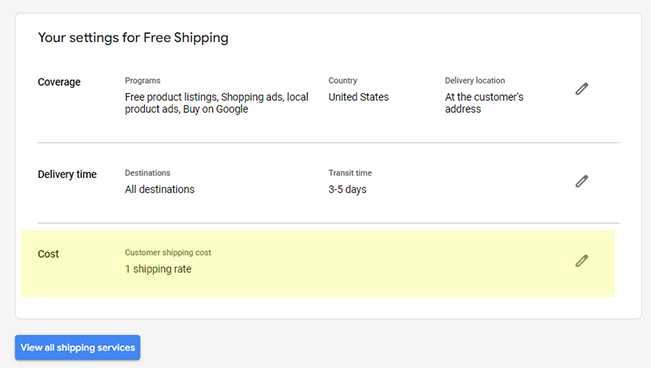Click 'At the customer's address' delivery location
The image size is (651, 368).
tap(484, 103)
